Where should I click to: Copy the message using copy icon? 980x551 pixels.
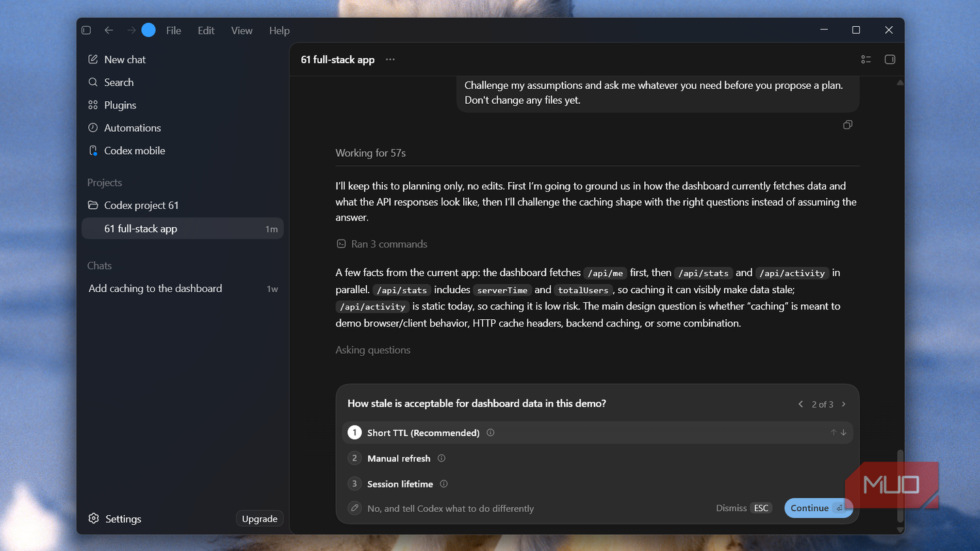pos(847,125)
